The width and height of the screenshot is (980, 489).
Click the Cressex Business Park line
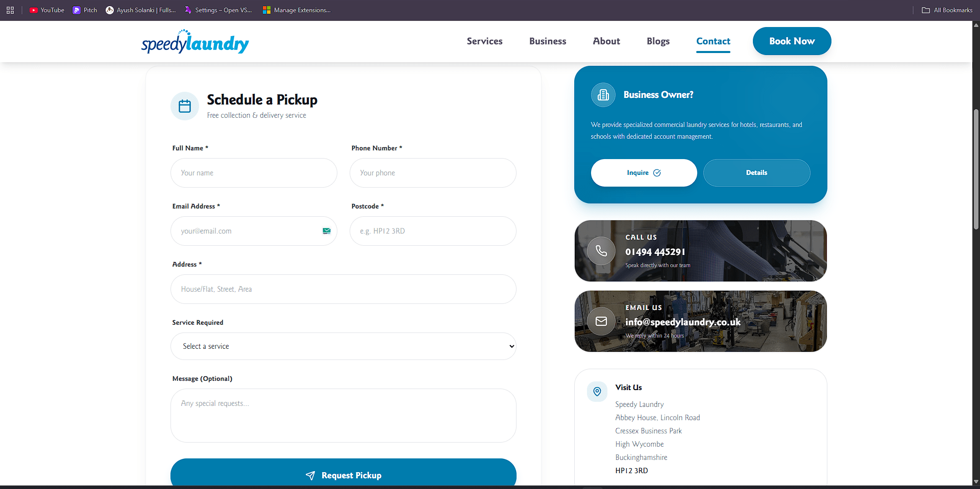coord(648,431)
